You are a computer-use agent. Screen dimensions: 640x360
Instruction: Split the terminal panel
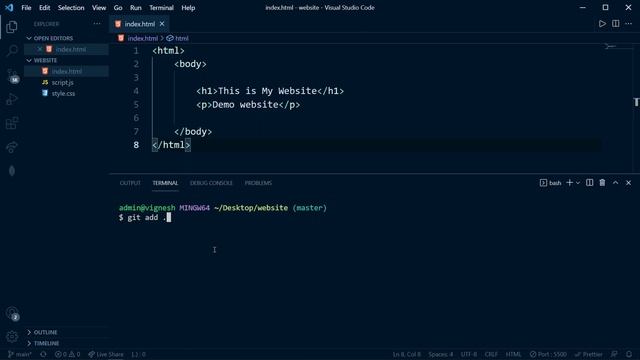coord(589,183)
